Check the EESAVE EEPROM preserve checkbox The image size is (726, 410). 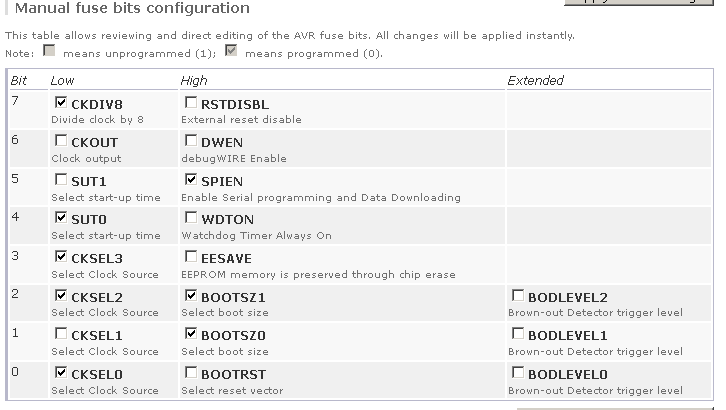click(191, 257)
